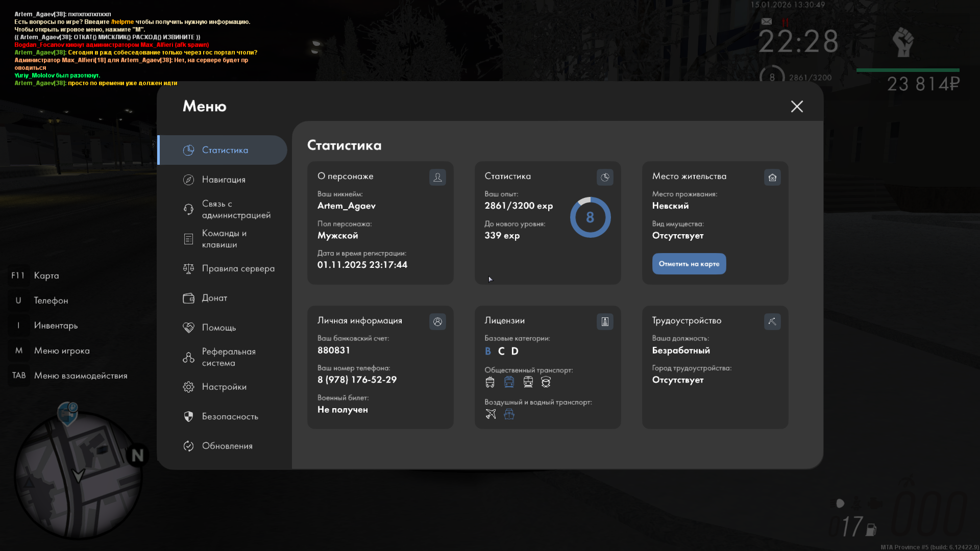
Task: Click the hammer icon in Трудоустройство card
Action: click(x=772, y=321)
